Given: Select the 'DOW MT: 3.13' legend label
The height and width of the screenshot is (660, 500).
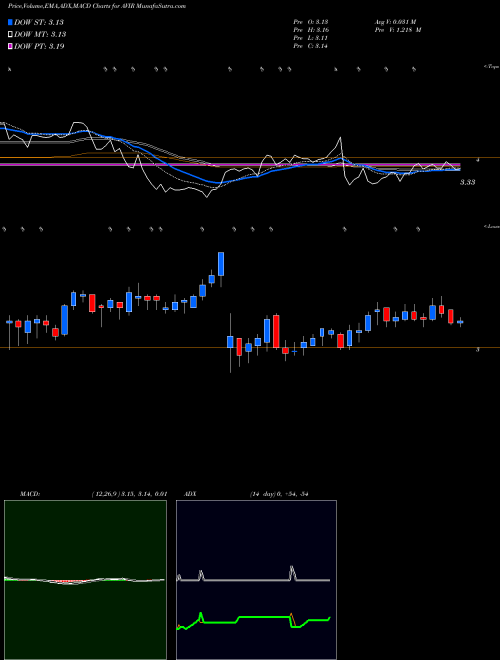Looking at the screenshot, I should pos(40,35).
